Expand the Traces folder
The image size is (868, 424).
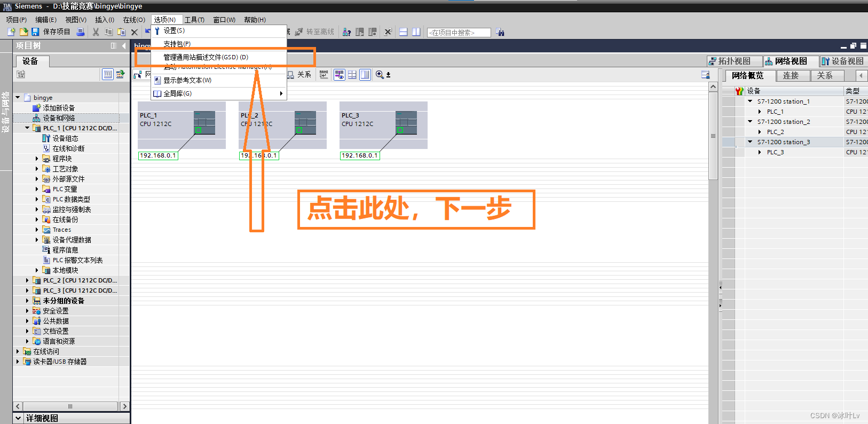(x=37, y=230)
